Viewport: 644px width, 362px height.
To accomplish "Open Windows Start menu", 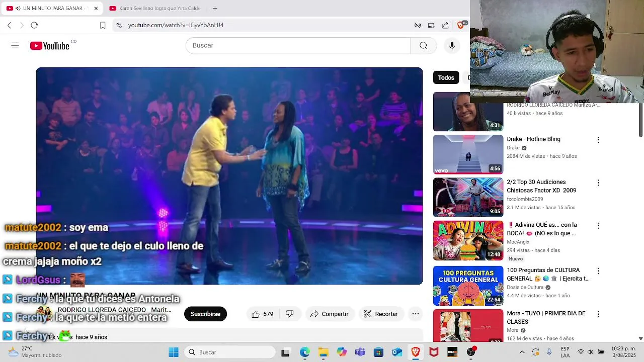I will point(174,352).
